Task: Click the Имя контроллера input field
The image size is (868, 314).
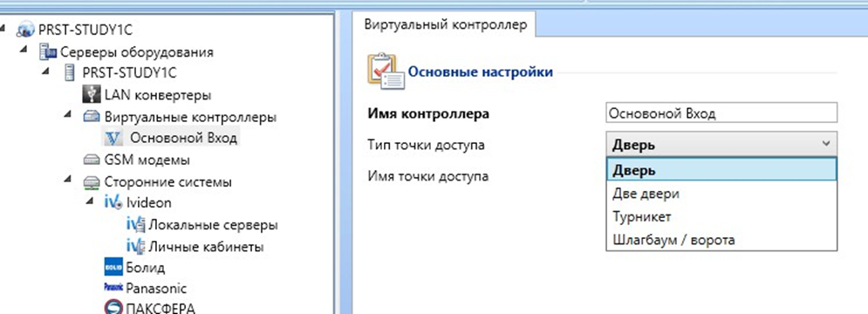Action: click(x=721, y=113)
